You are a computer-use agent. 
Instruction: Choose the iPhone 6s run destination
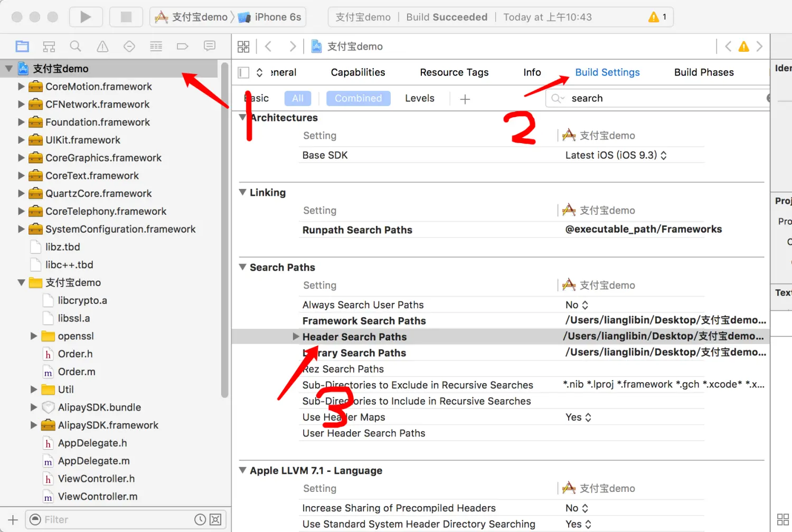click(x=270, y=17)
